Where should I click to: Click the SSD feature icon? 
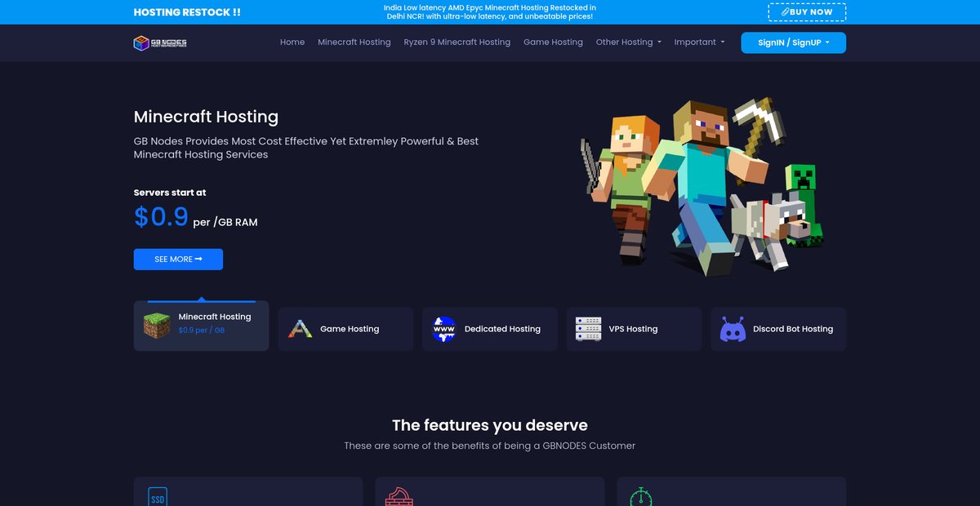(158, 497)
